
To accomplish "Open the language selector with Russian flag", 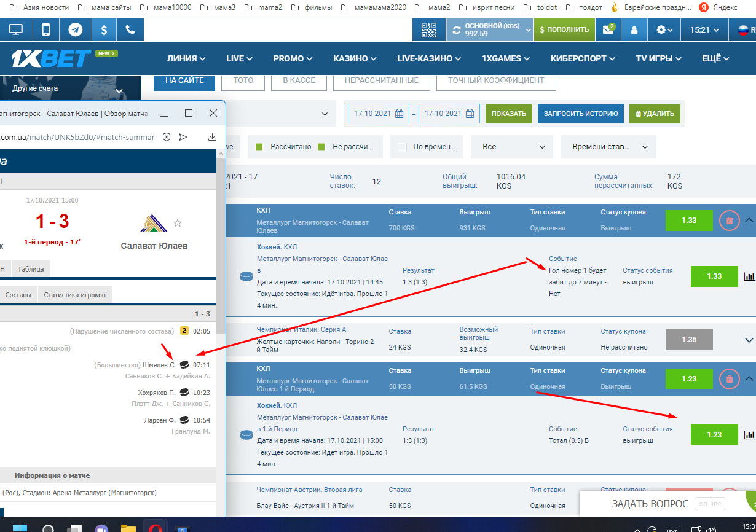I will [x=744, y=29].
